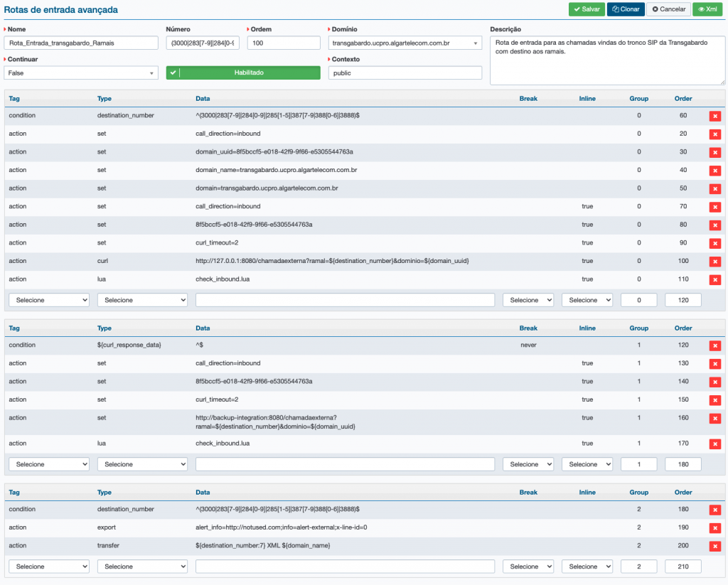Click the Descrição text area
The image size is (728, 585).
606,59
